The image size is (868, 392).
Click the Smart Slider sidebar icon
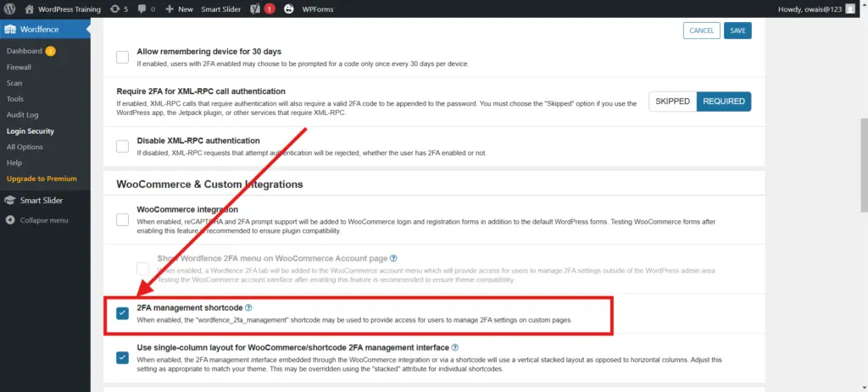pos(10,200)
